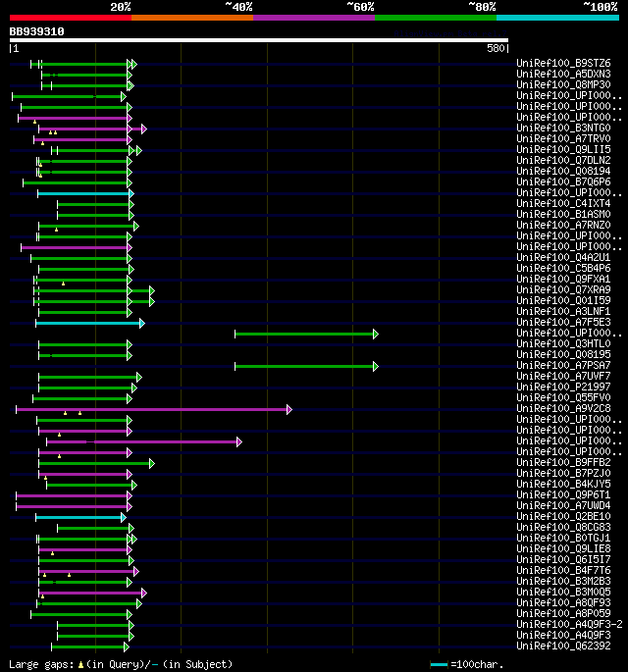
Task: Click the purple ~60% legend segment
Action: pyautogui.click(x=314, y=18)
